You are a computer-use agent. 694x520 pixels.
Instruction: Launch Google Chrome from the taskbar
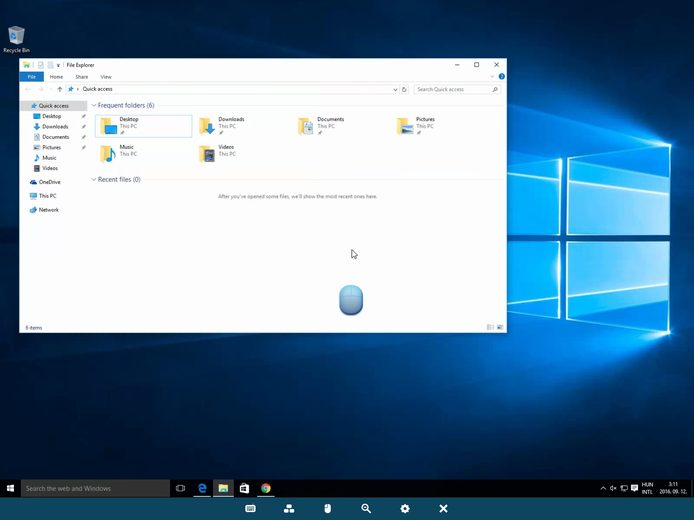266,488
